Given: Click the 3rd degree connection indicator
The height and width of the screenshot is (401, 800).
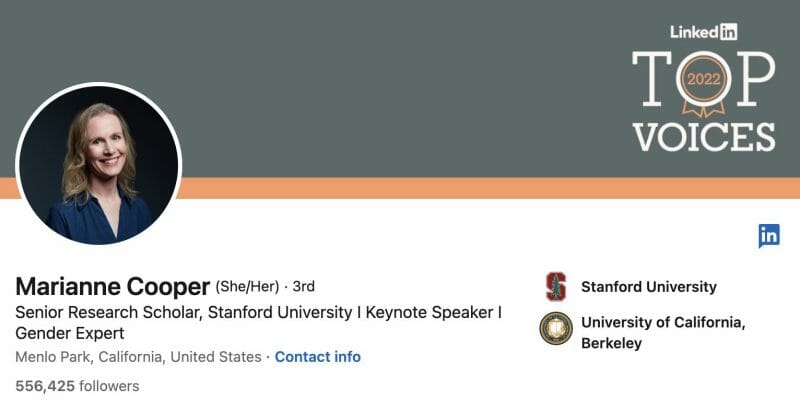Looking at the screenshot, I should tap(303, 286).
